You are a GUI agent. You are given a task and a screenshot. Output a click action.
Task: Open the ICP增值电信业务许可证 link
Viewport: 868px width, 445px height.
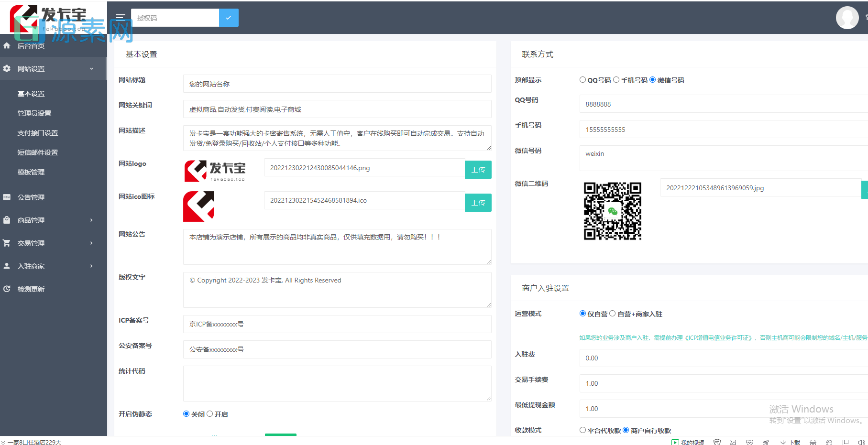[717, 336]
